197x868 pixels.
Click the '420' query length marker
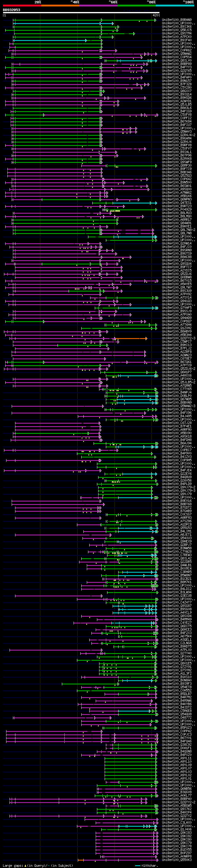point(155,15)
